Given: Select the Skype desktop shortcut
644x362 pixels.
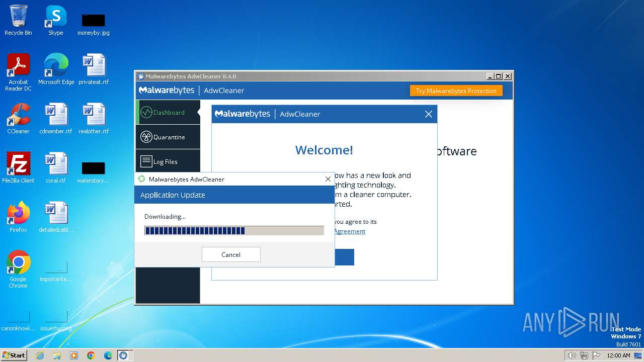Looking at the screenshot, I should [x=56, y=20].
